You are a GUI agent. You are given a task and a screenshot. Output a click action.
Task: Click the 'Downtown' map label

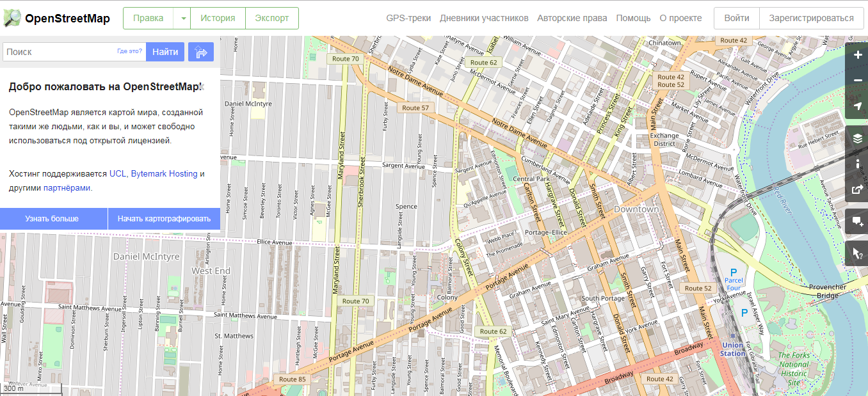coord(636,209)
